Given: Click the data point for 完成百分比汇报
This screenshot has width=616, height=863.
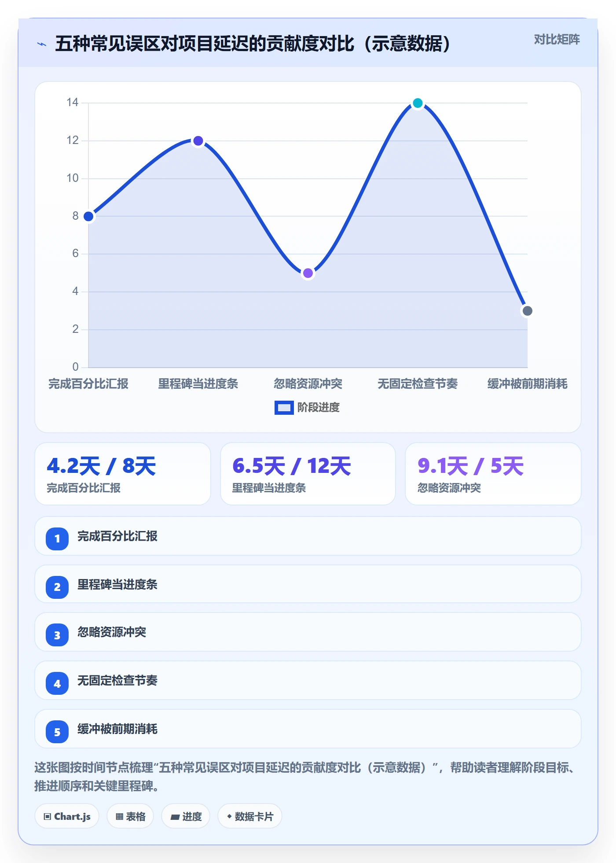Looking at the screenshot, I should [x=88, y=216].
